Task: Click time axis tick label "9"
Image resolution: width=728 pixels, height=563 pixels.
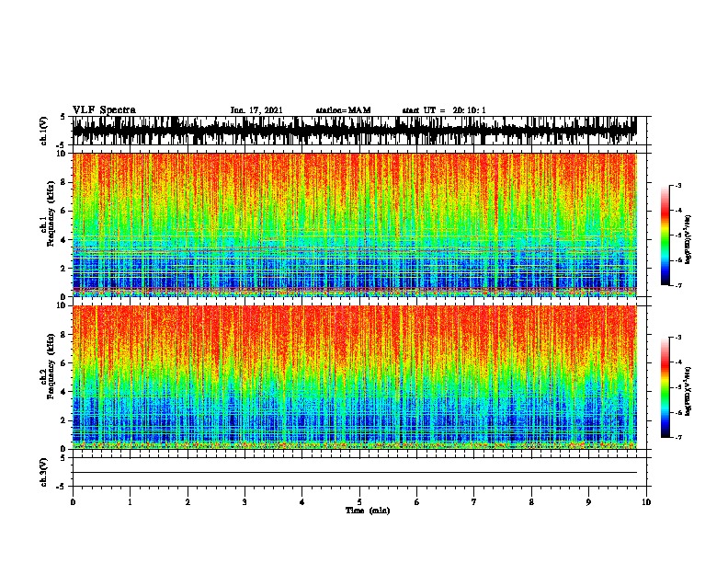Action: [x=588, y=501]
